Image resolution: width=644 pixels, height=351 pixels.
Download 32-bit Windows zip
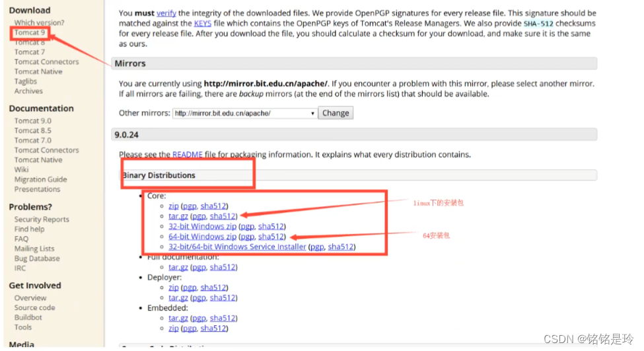(x=203, y=227)
